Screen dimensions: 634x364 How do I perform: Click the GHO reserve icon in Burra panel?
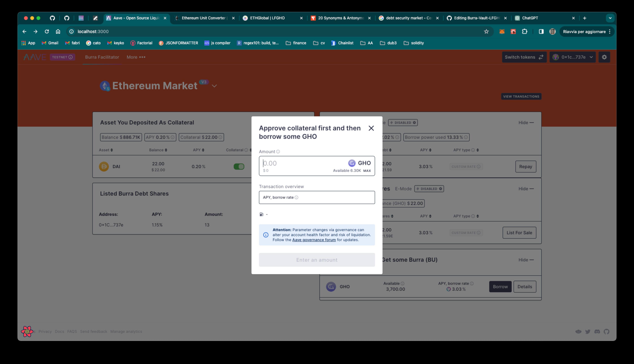tap(331, 287)
